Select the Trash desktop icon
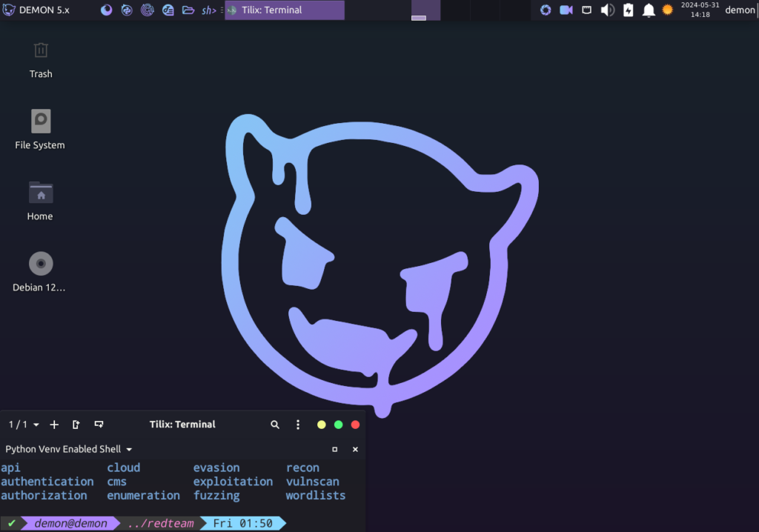The image size is (759, 532). click(41, 61)
